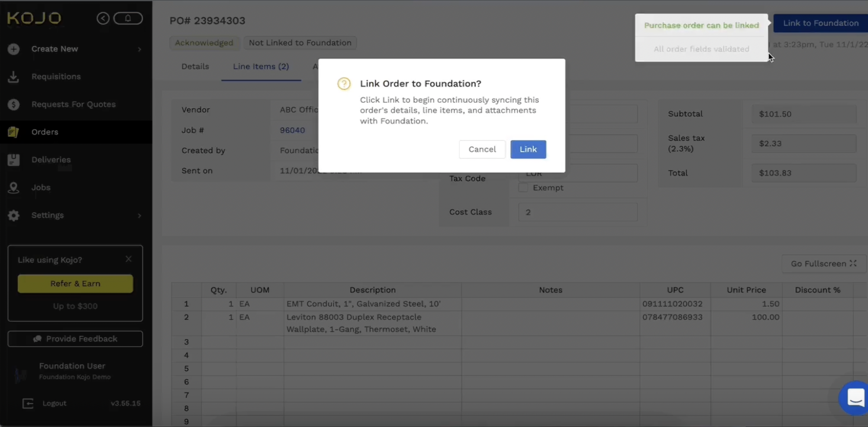Open the Settings gear icon
Screen dimensions: 868x427
click(x=14, y=215)
